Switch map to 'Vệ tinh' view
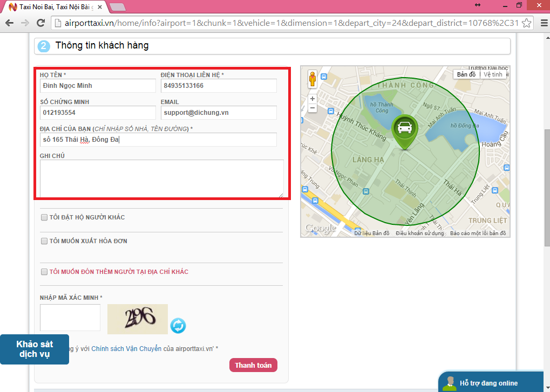Viewport: 550px width, 392px height. click(493, 74)
